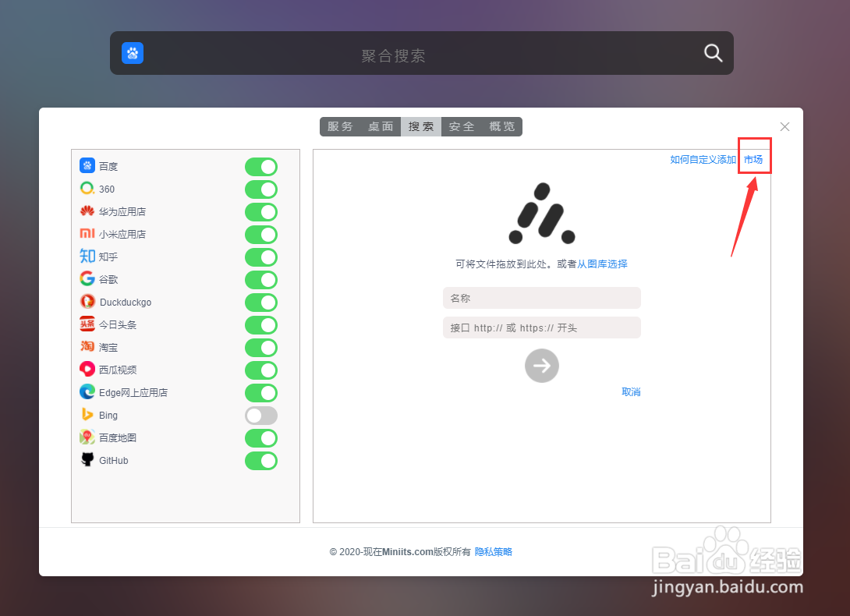Click the round arrow submit button
This screenshot has width=850, height=616.
(x=541, y=366)
